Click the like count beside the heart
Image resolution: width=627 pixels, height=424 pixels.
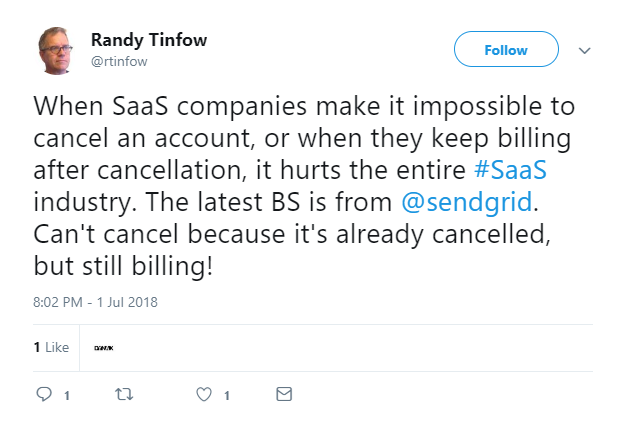[227, 396]
